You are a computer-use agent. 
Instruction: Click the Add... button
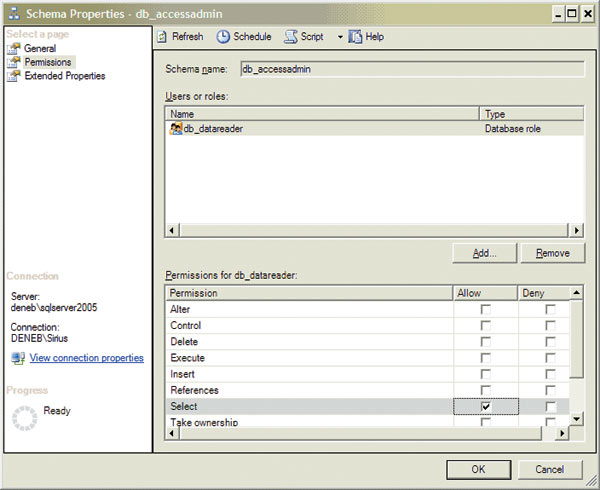(484, 253)
